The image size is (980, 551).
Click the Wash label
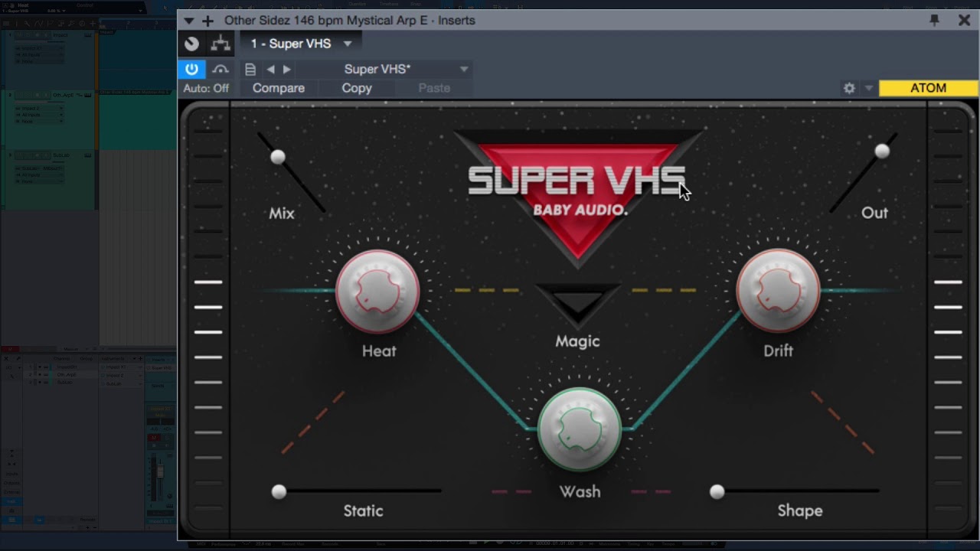pos(580,492)
